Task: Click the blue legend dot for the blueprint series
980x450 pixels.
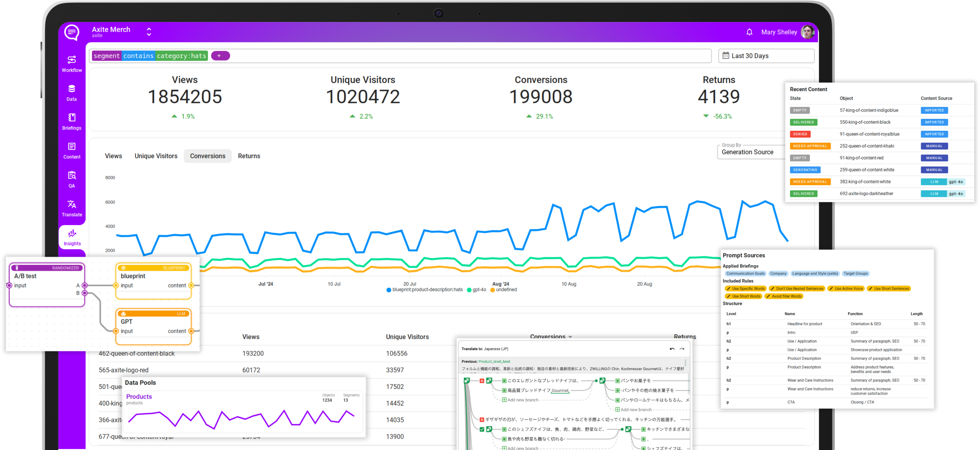Action: tap(388, 290)
